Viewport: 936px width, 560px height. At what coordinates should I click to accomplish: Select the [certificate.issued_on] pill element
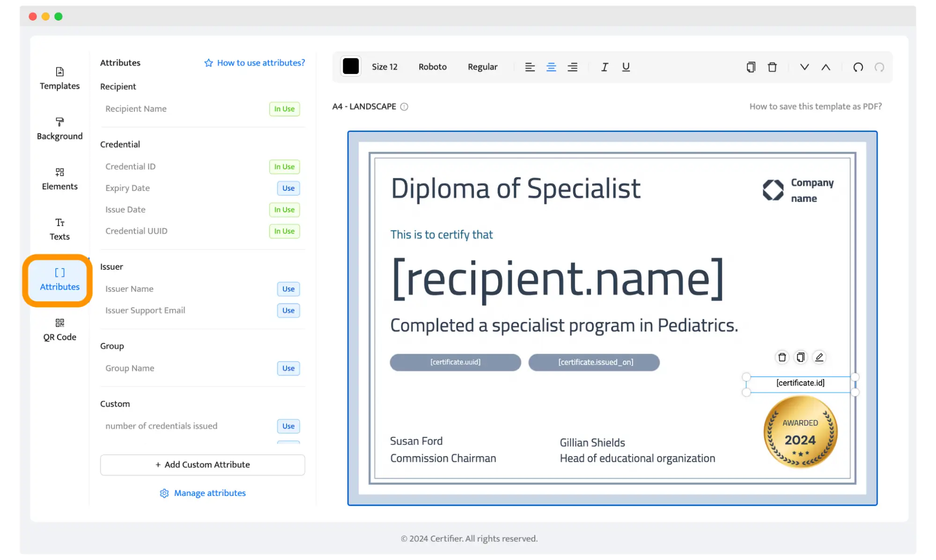pyautogui.click(x=594, y=362)
